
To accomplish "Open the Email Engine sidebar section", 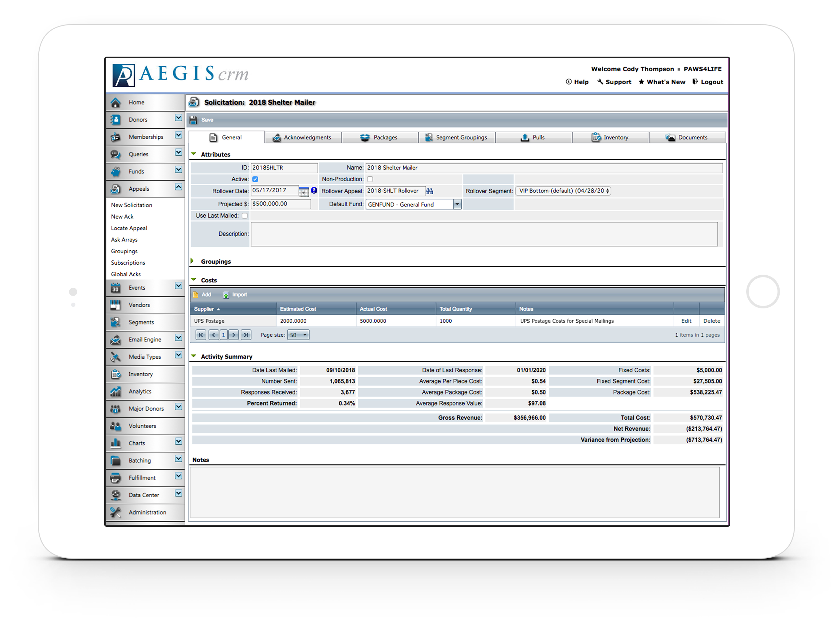I will (x=145, y=339).
